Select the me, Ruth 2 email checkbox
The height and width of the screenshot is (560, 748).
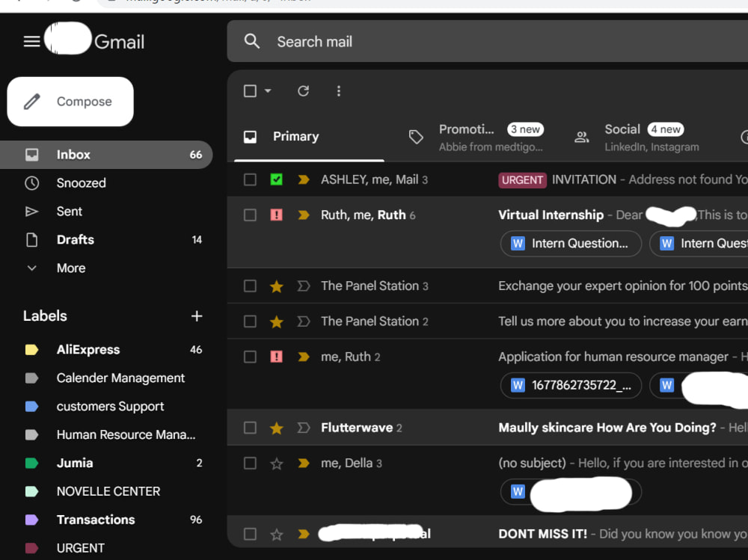pyautogui.click(x=250, y=357)
